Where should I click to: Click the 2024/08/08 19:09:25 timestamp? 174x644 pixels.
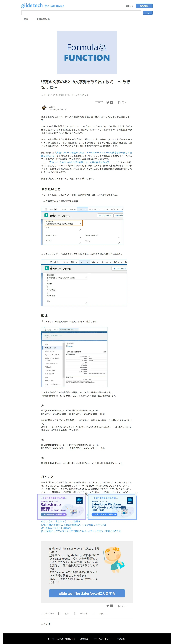tap(58, 109)
